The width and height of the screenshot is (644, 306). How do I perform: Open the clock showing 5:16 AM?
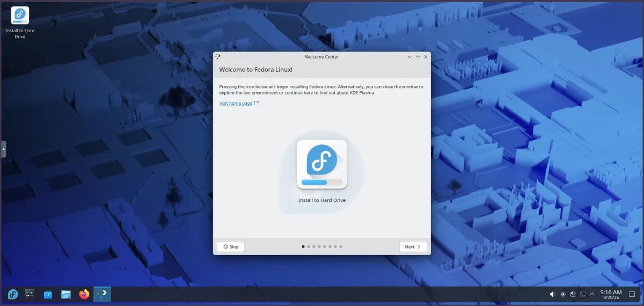coord(611,294)
